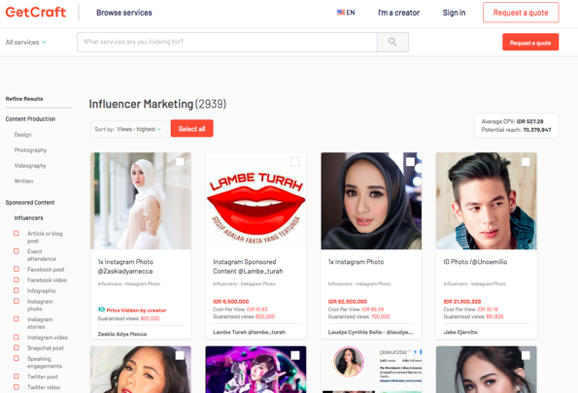The width and height of the screenshot is (578, 393).
Task: Click price IDR 8,500,000
Action: [x=231, y=302]
